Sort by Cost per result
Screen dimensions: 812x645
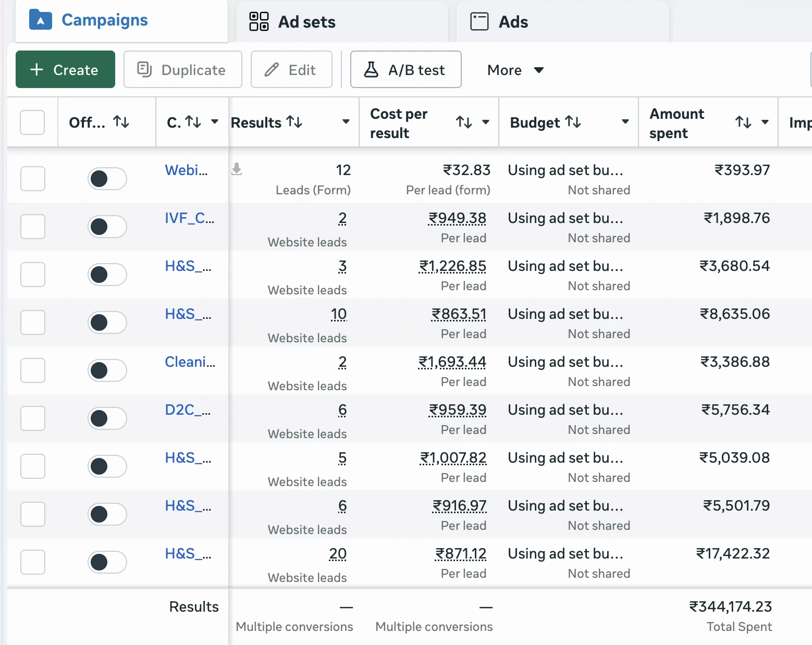tap(464, 122)
